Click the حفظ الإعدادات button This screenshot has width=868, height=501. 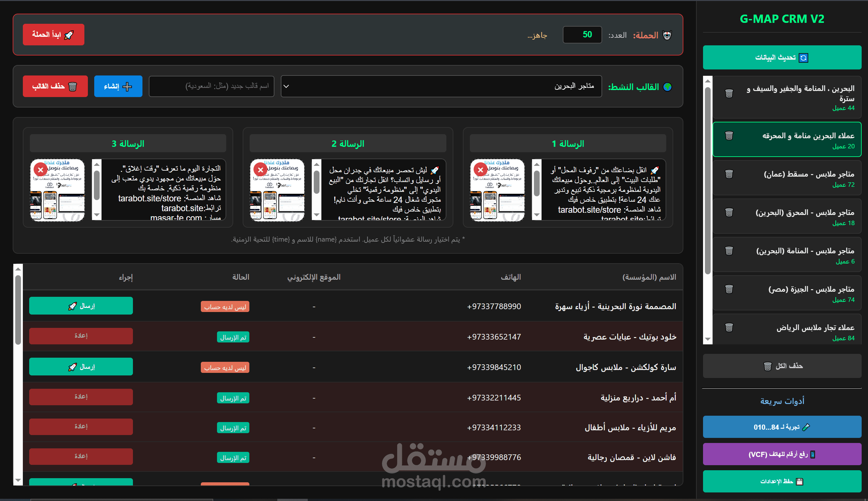point(782,481)
